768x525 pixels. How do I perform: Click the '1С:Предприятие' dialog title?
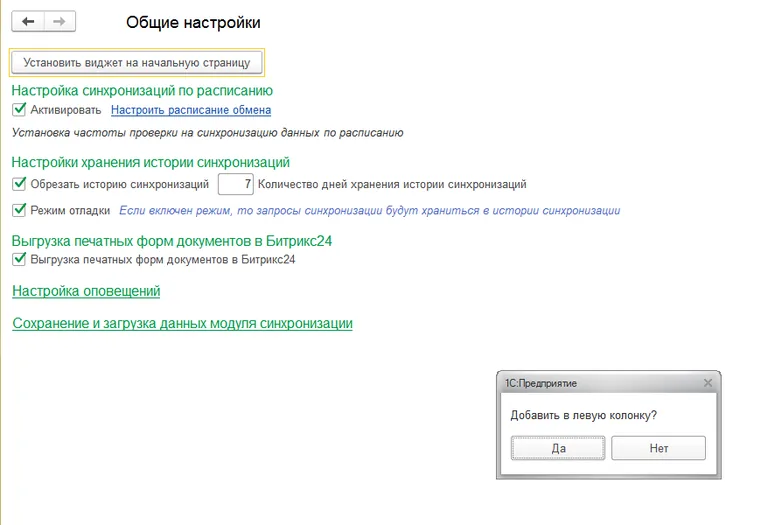coord(541,383)
